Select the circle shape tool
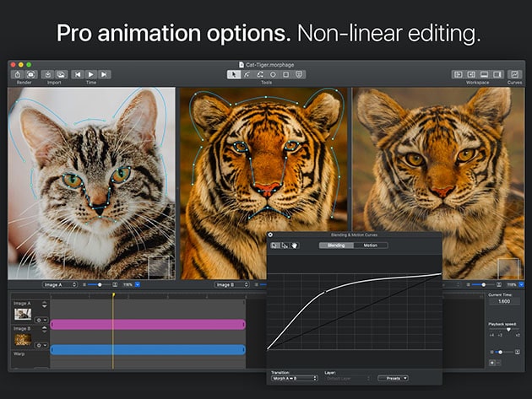This screenshot has width=532, height=399. click(273, 74)
